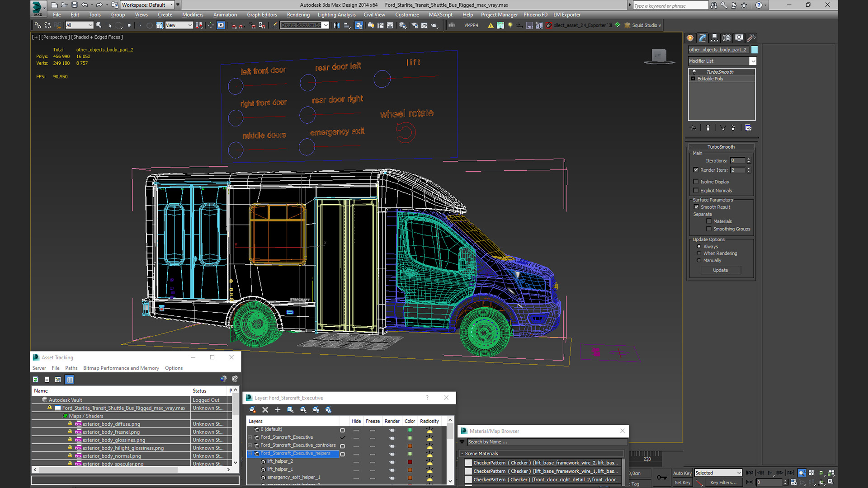Image resolution: width=868 pixels, height=488 pixels.
Task: Click the TurboSmooth Update button
Action: coord(721,270)
